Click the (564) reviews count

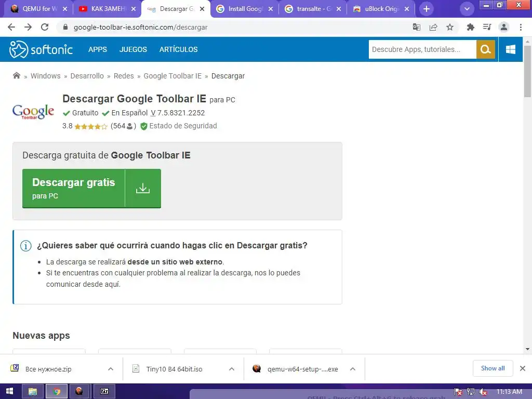point(123,126)
